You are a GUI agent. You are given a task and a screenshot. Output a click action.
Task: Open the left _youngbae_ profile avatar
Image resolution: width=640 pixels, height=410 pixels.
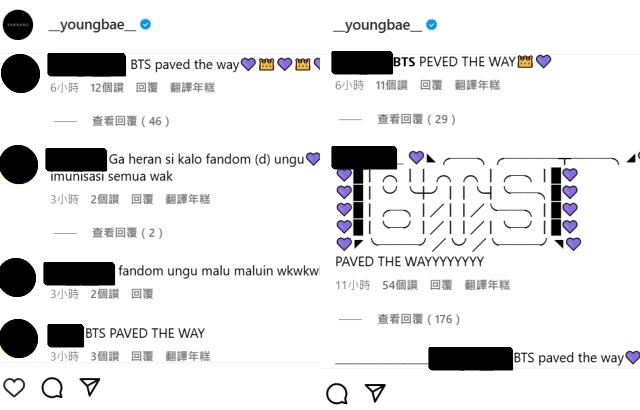pos(18,25)
